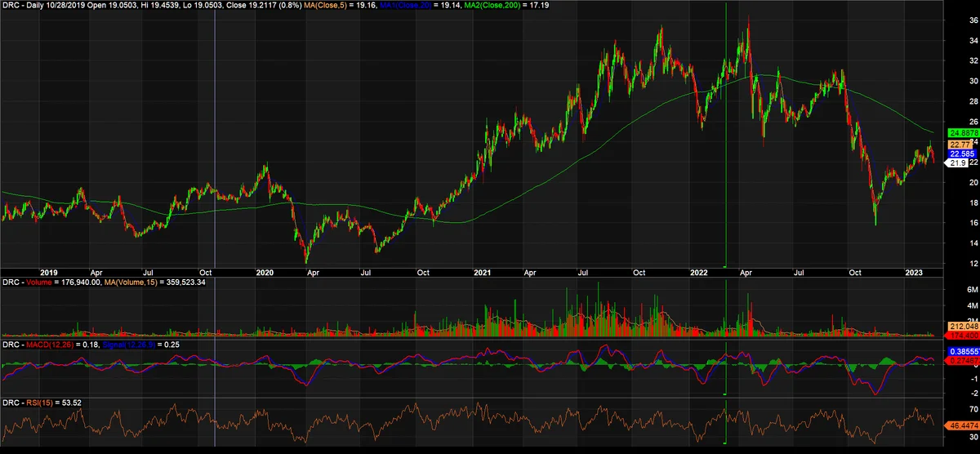Click the 26 price axis label

[x=973, y=122]
